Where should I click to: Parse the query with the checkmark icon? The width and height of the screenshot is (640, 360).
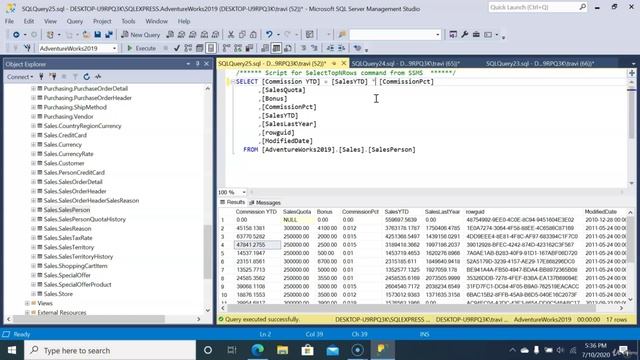pyautogui.click(x=177, y=48)
